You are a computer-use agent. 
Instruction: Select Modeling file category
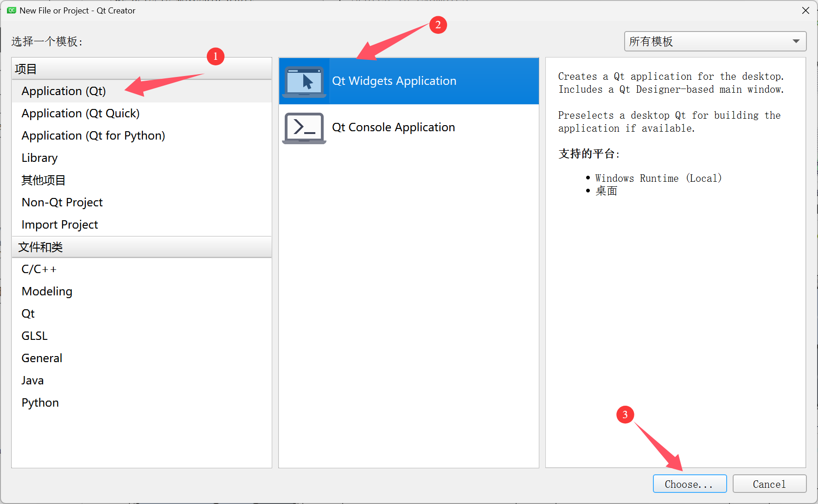point(141,291)
